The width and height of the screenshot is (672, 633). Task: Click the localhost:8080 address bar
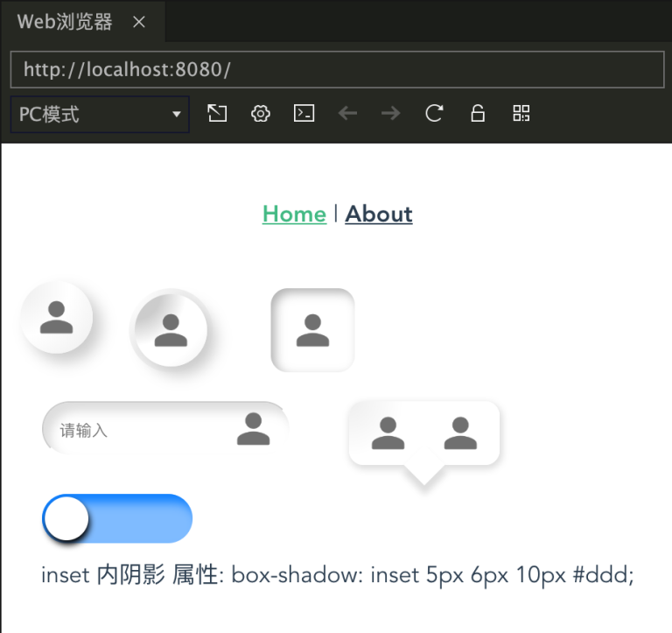tap(337, 69)
